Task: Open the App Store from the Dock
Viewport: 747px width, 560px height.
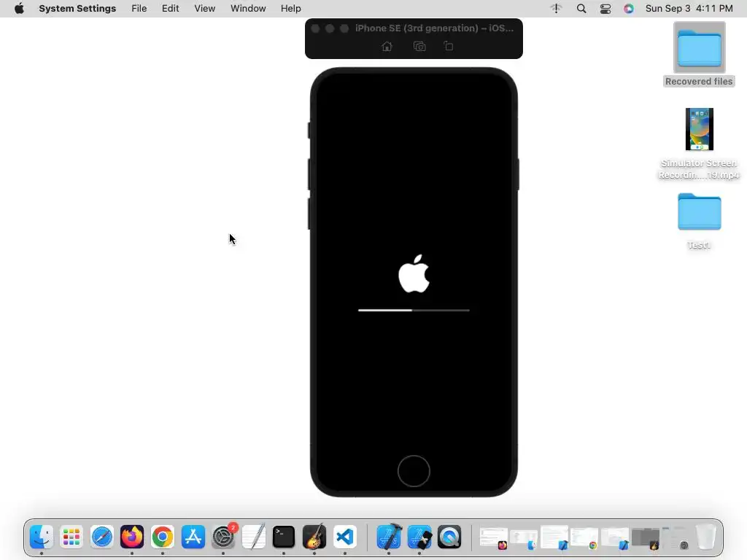Action: point(193,537)
